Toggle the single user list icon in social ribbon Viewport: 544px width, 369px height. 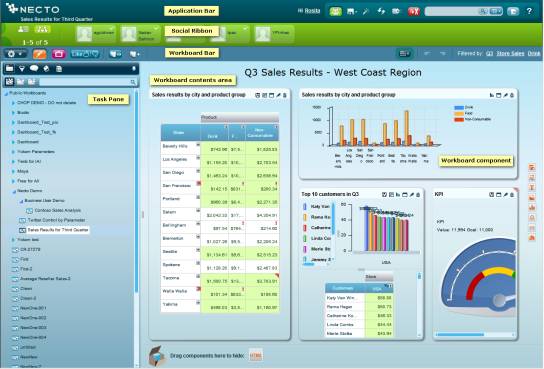[23, 29]
